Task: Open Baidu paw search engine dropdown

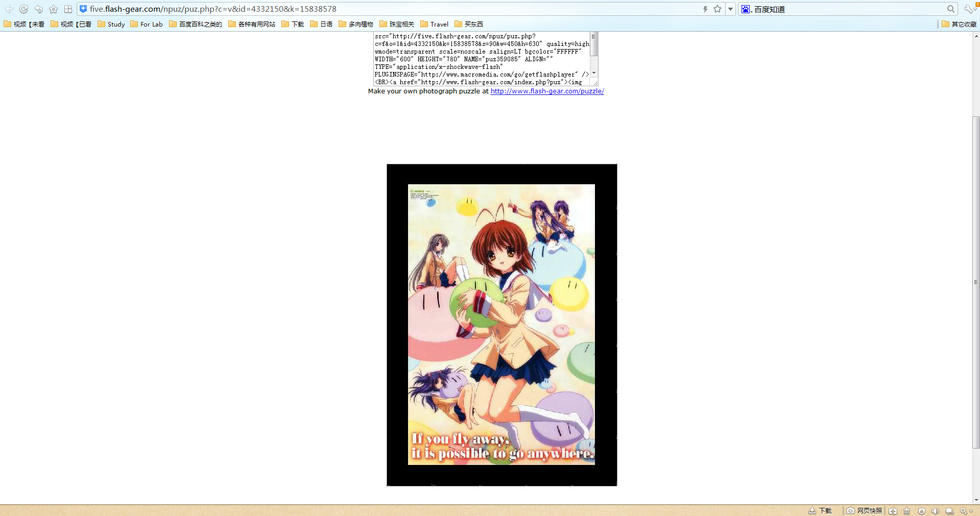Action: click(746, 9)
